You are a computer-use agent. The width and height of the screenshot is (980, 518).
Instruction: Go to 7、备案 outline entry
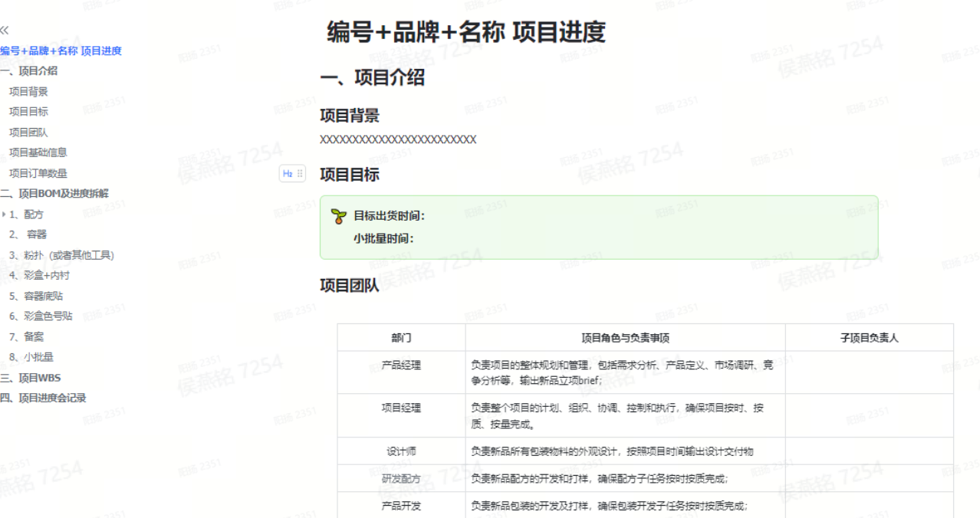tap(27, 336)
